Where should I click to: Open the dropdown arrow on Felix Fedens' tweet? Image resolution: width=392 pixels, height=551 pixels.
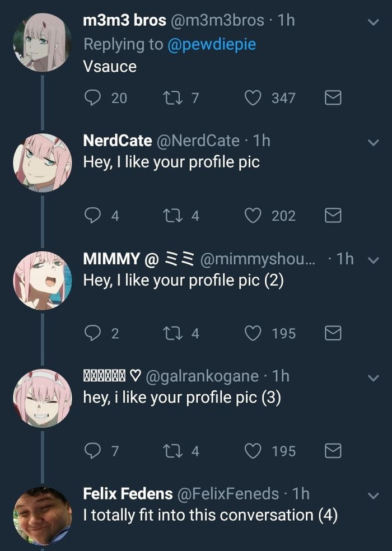(x=373, y=496)
